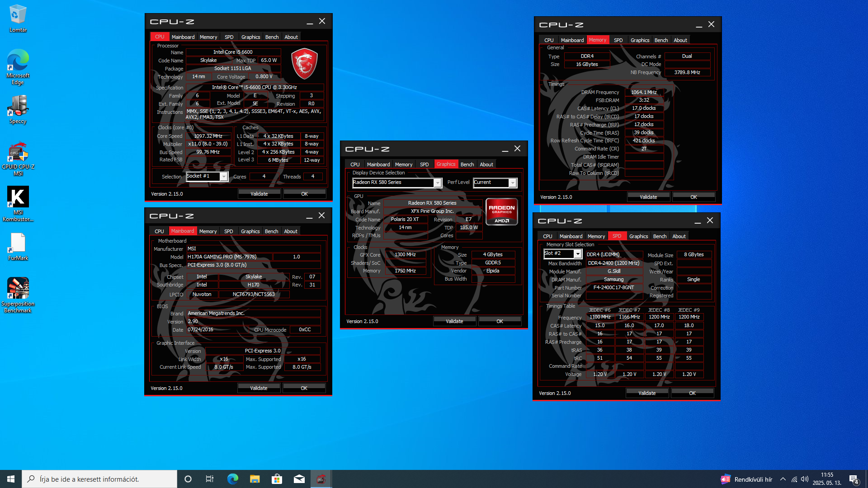This screenshot has height=488, width=868.
Task: Open About tab in Memory window
Action: click(680, 40)
